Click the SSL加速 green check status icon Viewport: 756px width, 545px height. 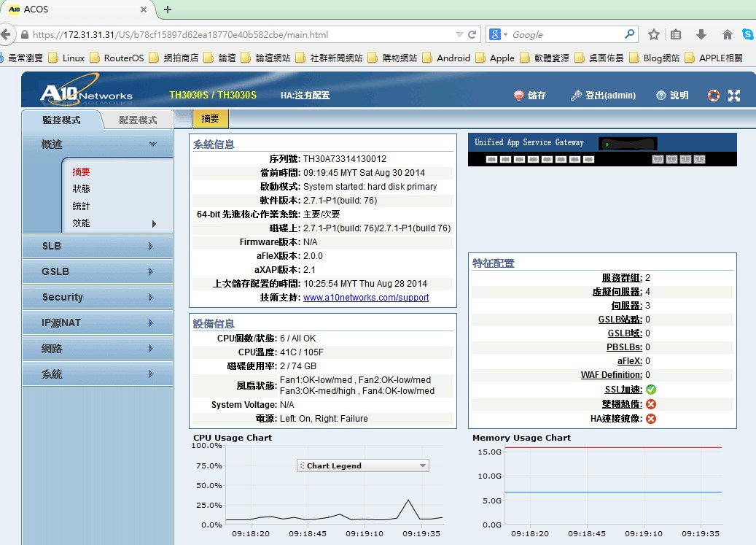pyautogui.click(x=651, y=389)
